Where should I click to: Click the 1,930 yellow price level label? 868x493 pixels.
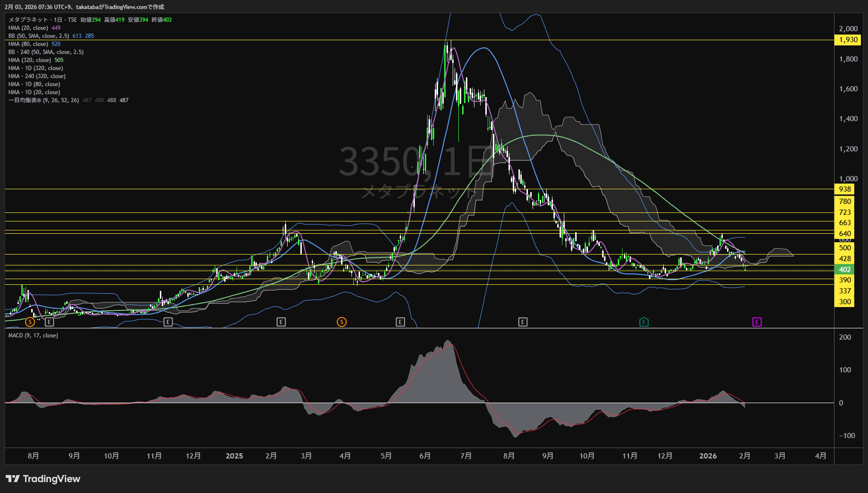pos(848,40)
